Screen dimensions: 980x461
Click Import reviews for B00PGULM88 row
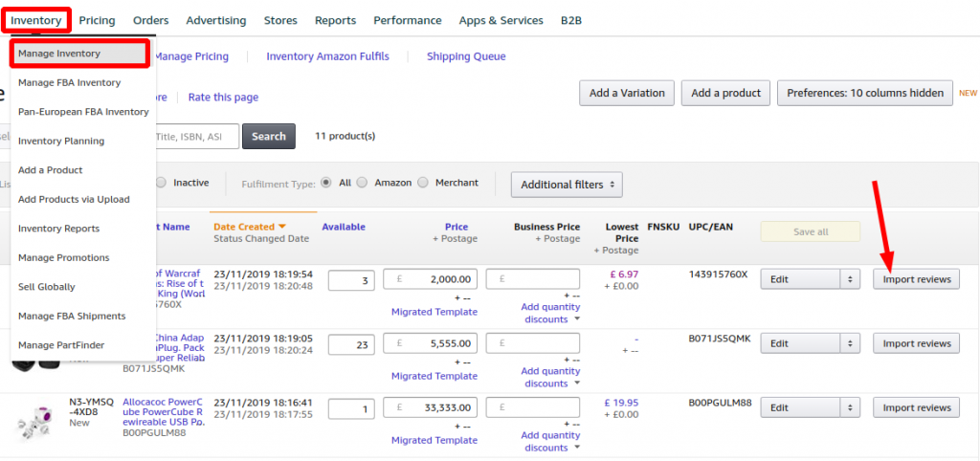click(916, 407)
